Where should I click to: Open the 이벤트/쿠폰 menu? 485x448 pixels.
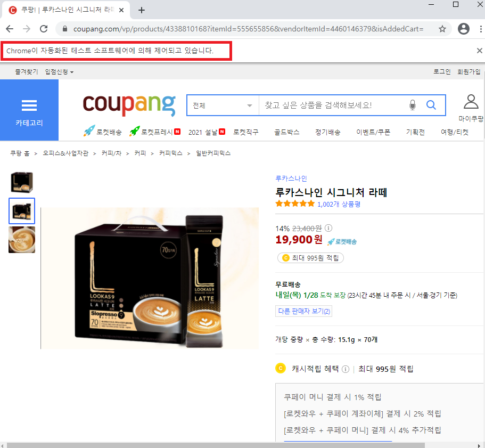pos(373,132)
